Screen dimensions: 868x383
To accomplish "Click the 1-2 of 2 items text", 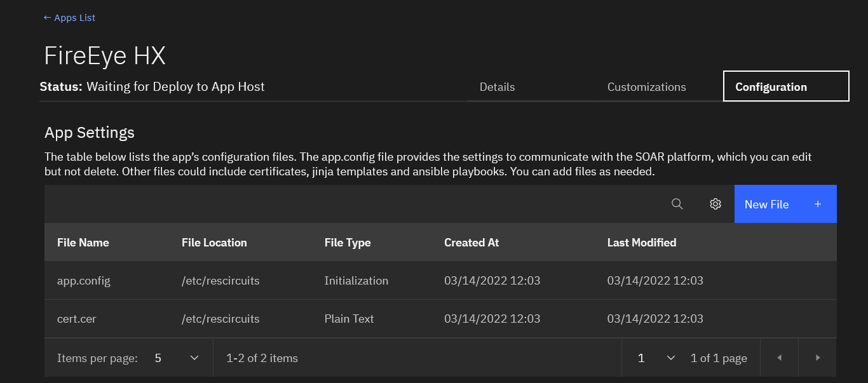I will [262, 358].
